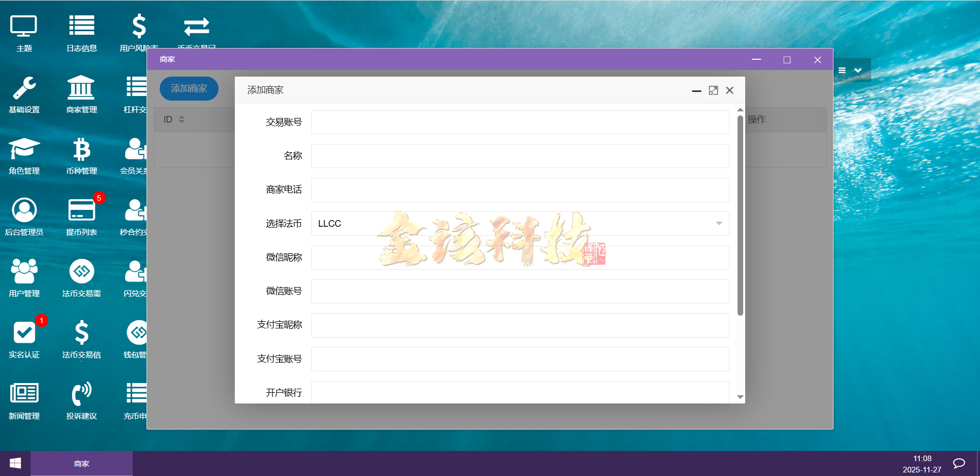Image resolution: width=980 pixels, height=476 pixels.
Task: Click the hamburger menu at top right
Action: (x=843, y=70)
